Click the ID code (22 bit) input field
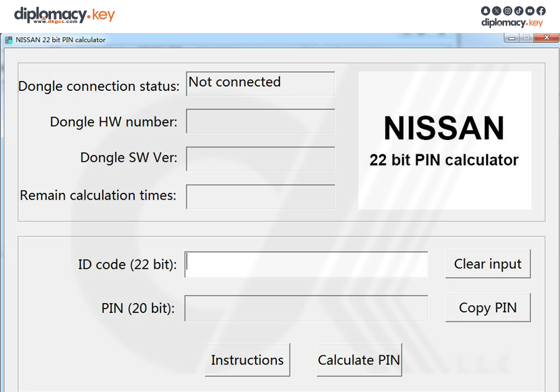Image resolution: width=560 pixels, height=392 pixels. point(306,264)
